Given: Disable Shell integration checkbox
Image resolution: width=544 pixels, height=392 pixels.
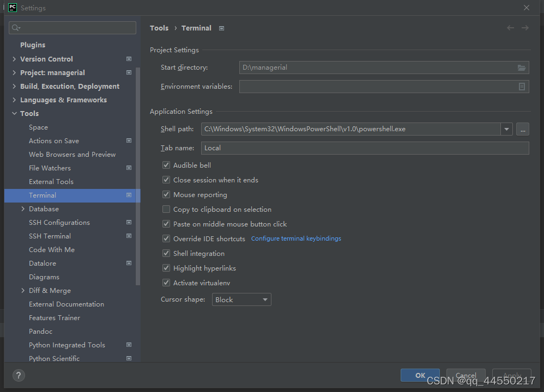Looking at the screenshot, I should 166,253.
